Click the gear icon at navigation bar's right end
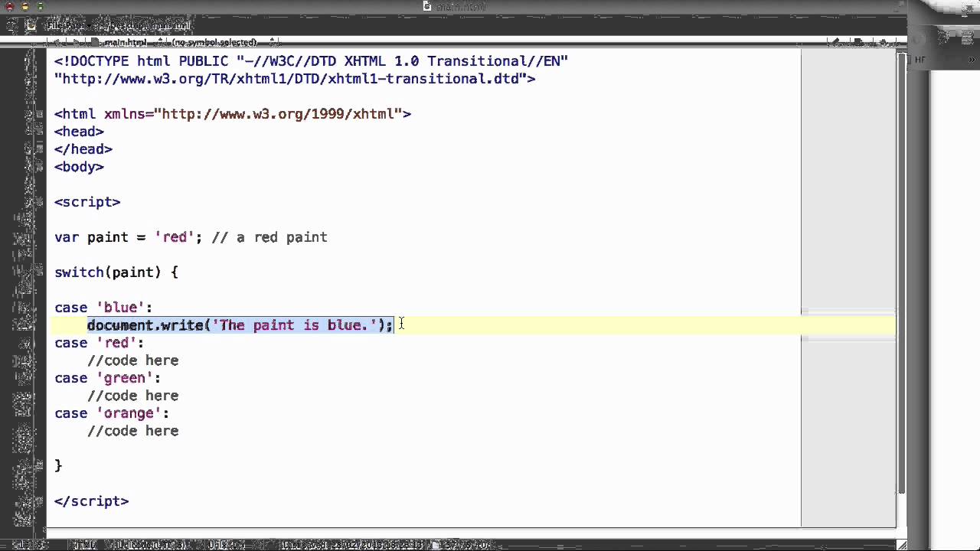The image size is (980, 551). coord(884,42)
